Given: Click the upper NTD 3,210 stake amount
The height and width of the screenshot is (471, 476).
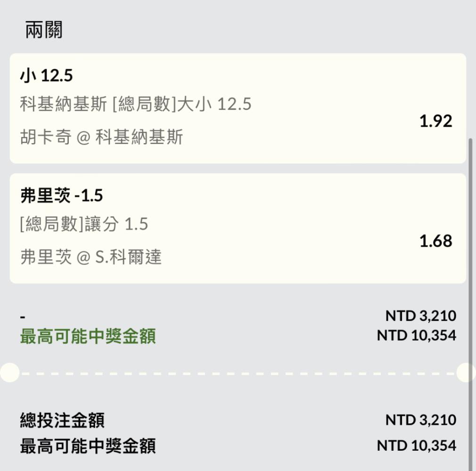Looking at the screenshot, I should coord(421,316).
